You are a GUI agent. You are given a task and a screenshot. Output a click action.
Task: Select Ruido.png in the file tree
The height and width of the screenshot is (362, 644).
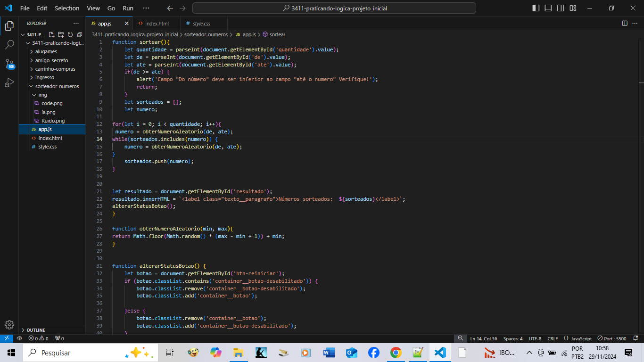point(52,121)
